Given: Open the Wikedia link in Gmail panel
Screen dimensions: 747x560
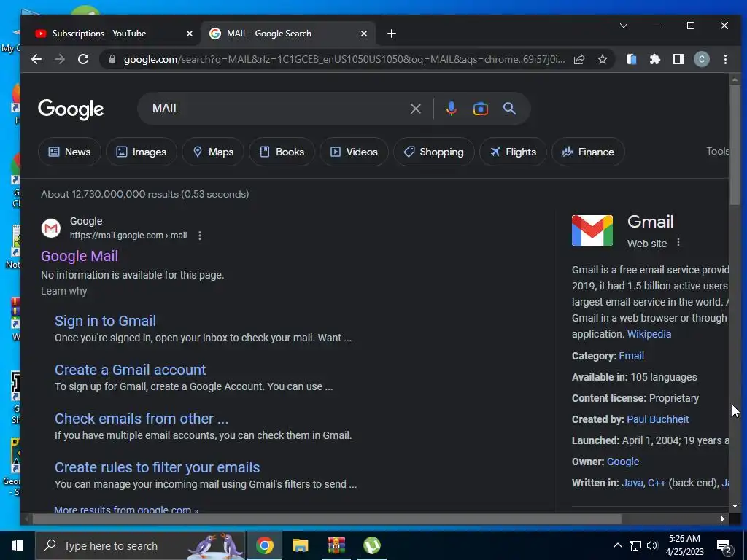Looking at the screenshot, I should coord(649,334).
